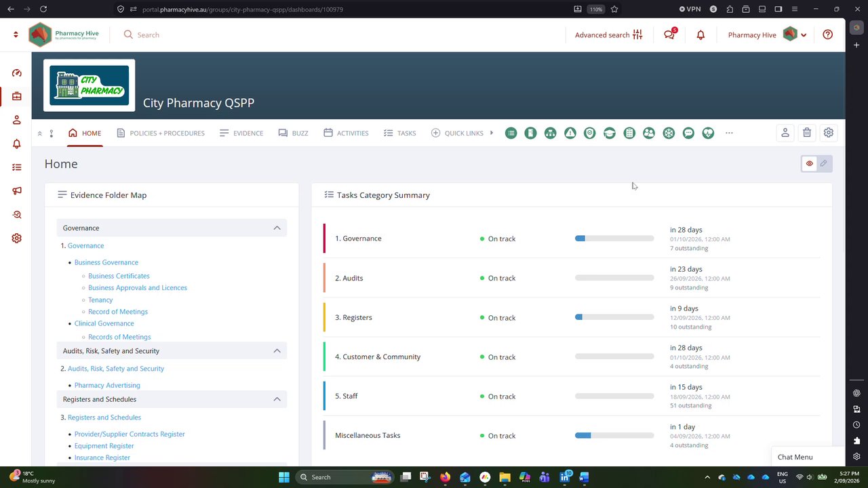Open the chat messages icon with badge
Image resolution: width=868 pixels, height=488 pixels.
[669, 35]
